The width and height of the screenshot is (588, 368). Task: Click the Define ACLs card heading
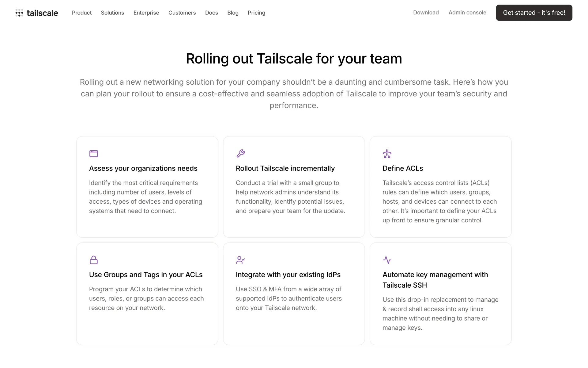[x=402, y=168]
